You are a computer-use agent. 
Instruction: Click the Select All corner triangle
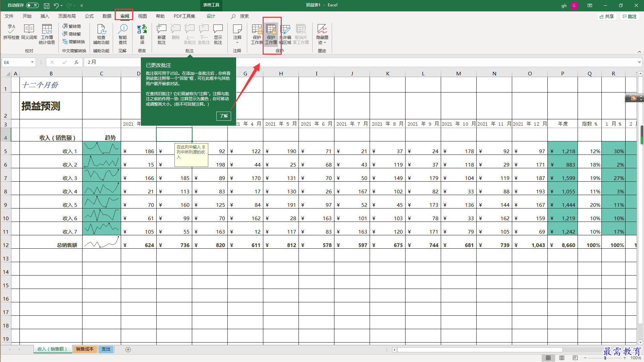8,73
